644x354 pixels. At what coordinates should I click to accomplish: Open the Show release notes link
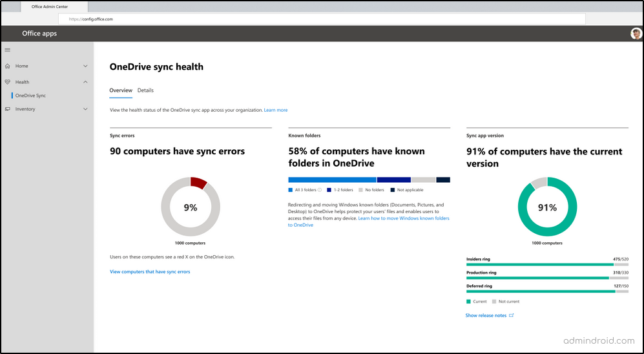[486, 315]
